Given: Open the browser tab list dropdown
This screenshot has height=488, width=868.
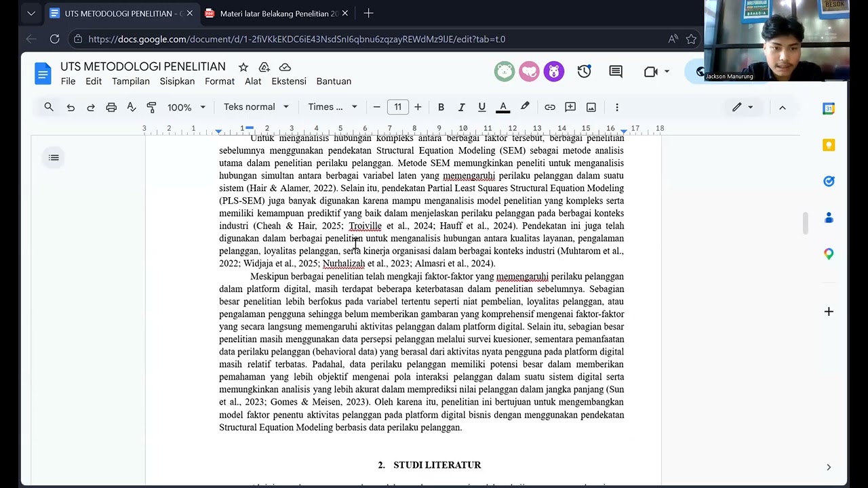Looking at the screenshot, I should 31,13.
